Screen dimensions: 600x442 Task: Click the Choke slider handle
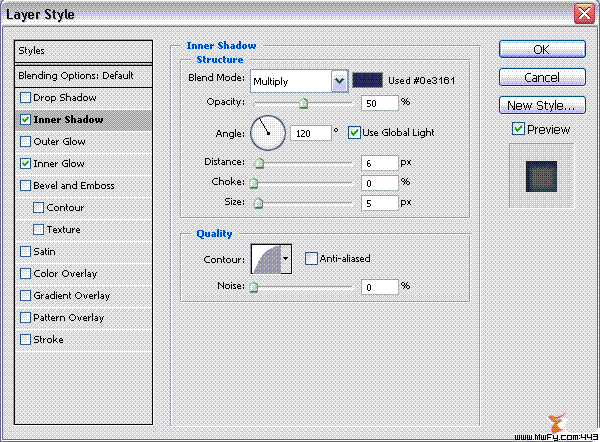(254, 183)
